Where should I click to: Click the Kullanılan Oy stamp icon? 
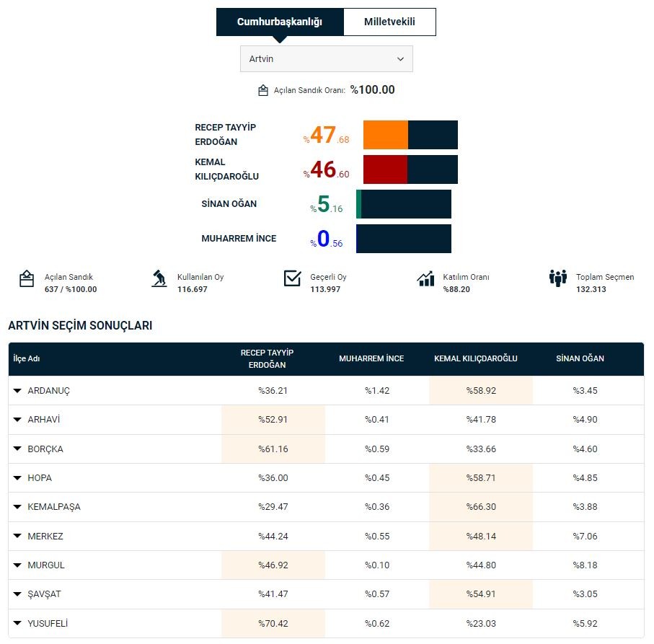coord(159,278)
